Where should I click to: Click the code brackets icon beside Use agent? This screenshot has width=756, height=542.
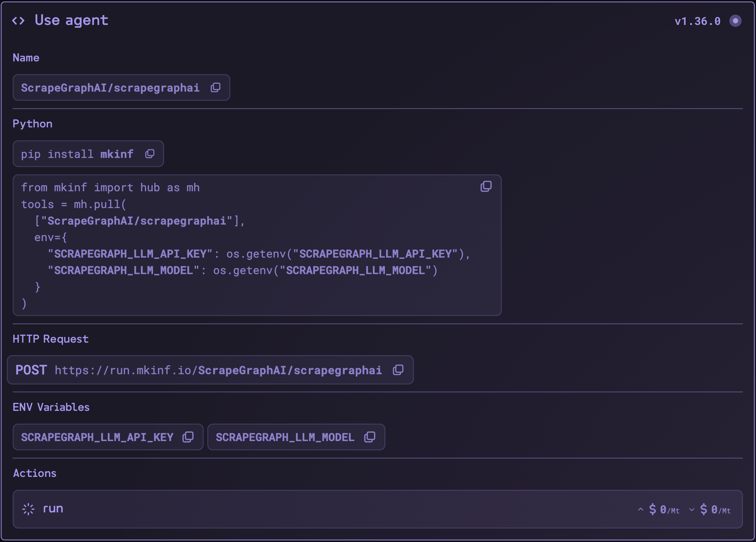pyautogui.click(x=19, y=20)
